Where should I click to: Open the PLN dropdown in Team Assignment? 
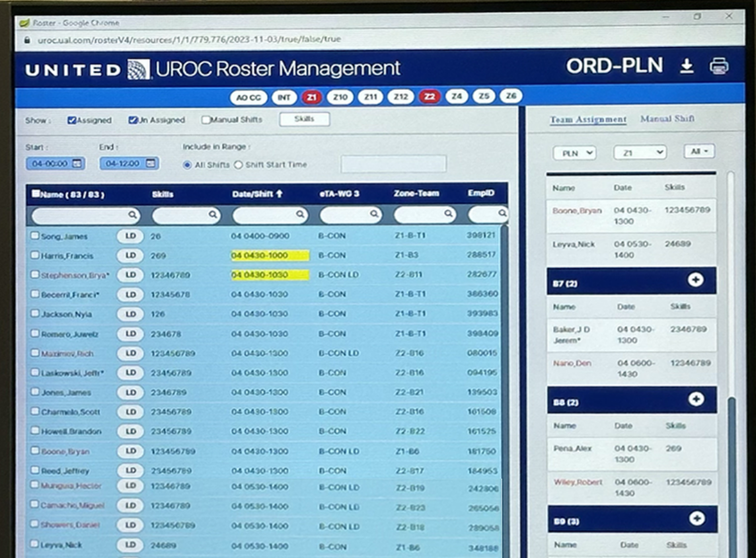[574, 153]
